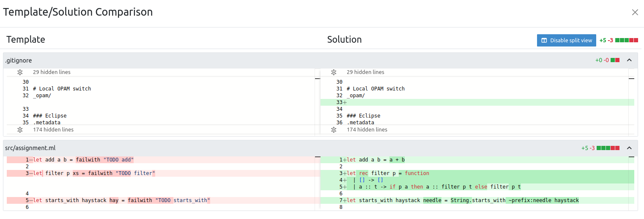The image size is (644, 219).
Task: Click the overall diff stat squares near +5 -3
Action: [x=627, y=40]
